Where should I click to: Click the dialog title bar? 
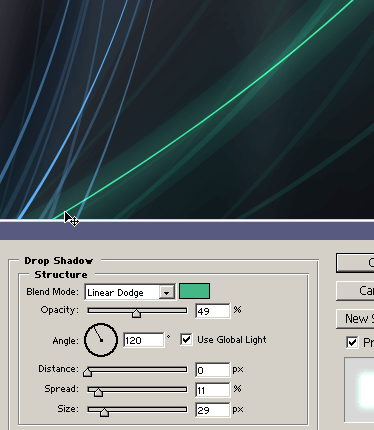(x=187, y=231)
